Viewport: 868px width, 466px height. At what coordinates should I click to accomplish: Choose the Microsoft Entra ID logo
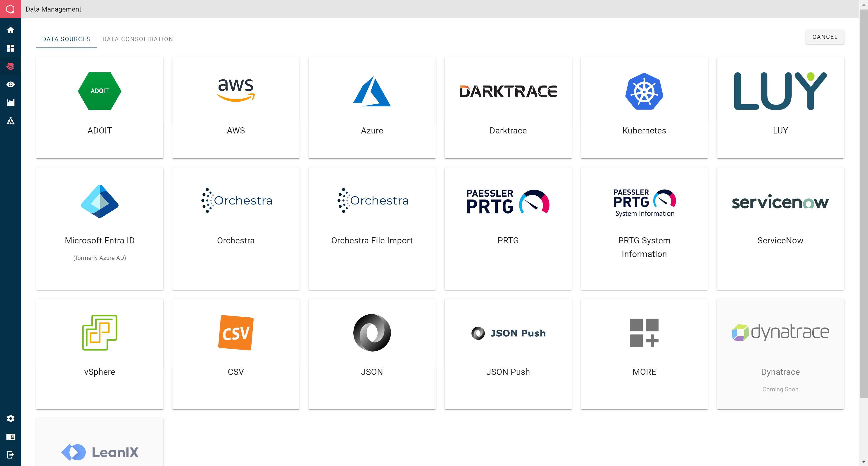coord(100,201)
